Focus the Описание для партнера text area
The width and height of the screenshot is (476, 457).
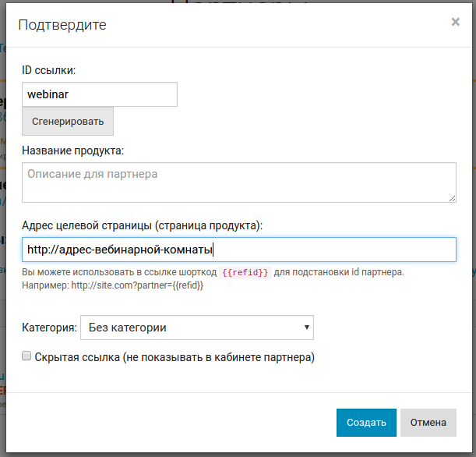coord(238,182)
